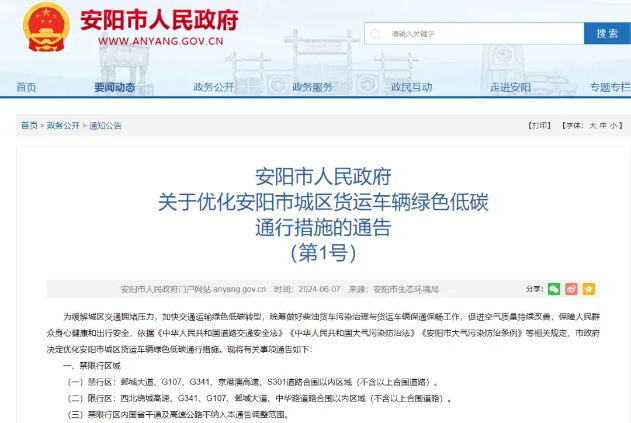631x423 pixels.
Task: Click the 安阳市人民政府门户网站 anyang.gov.cn text
Action: click(193, 289)
